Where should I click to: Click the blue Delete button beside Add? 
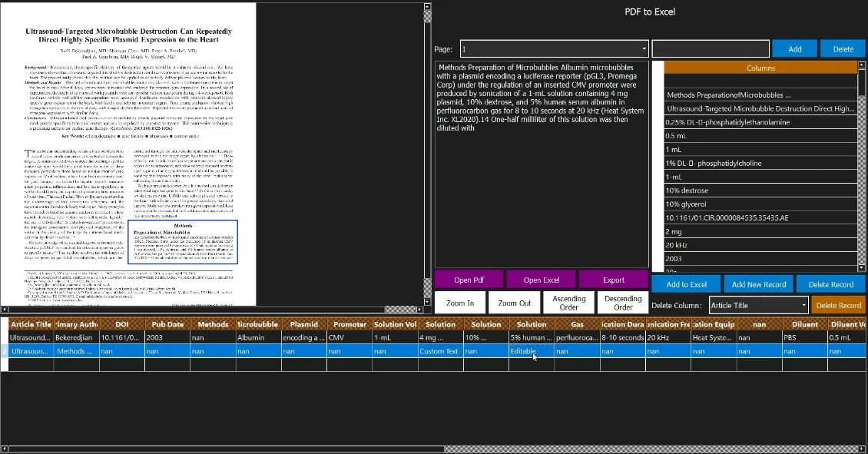pos(843,48)
